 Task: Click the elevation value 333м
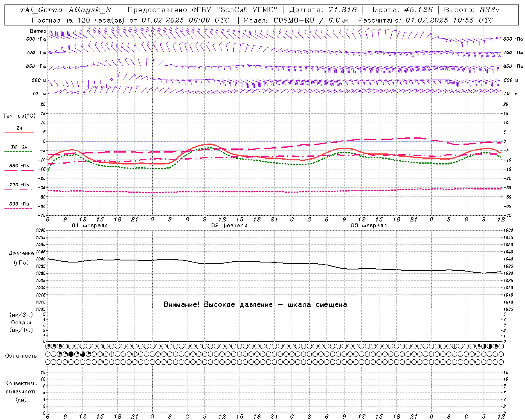pyautogui.click(x=489, y=10)
